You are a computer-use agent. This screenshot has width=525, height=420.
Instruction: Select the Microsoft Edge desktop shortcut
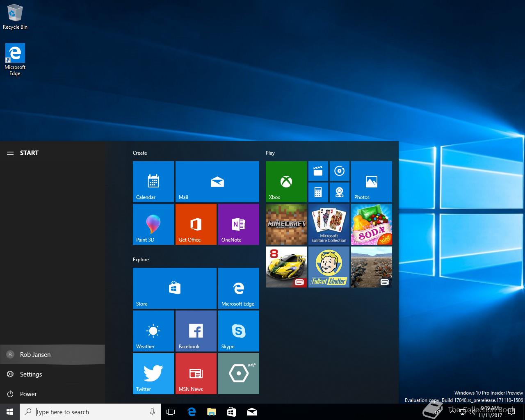pyautogui.click(x=15, y=59)
